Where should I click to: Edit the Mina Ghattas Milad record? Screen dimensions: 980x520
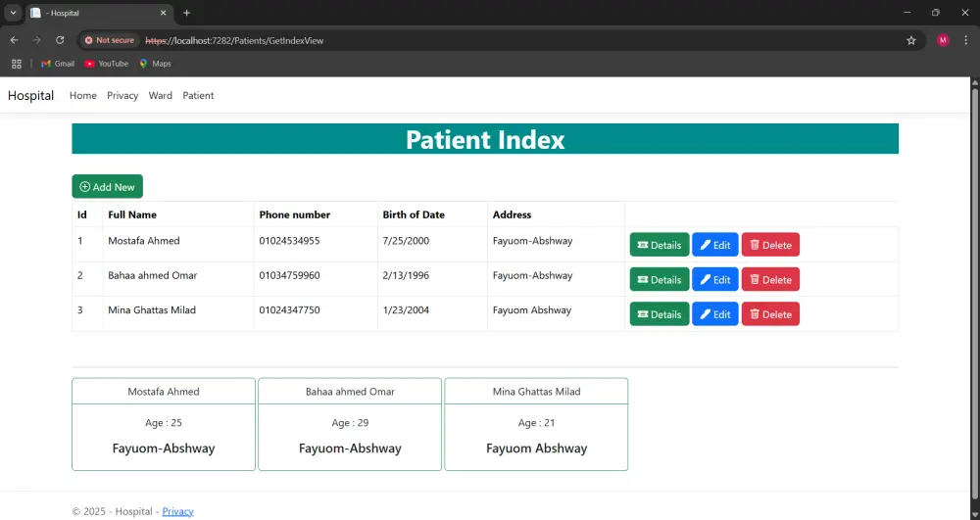pyautogui.click(x=715, y=314)
